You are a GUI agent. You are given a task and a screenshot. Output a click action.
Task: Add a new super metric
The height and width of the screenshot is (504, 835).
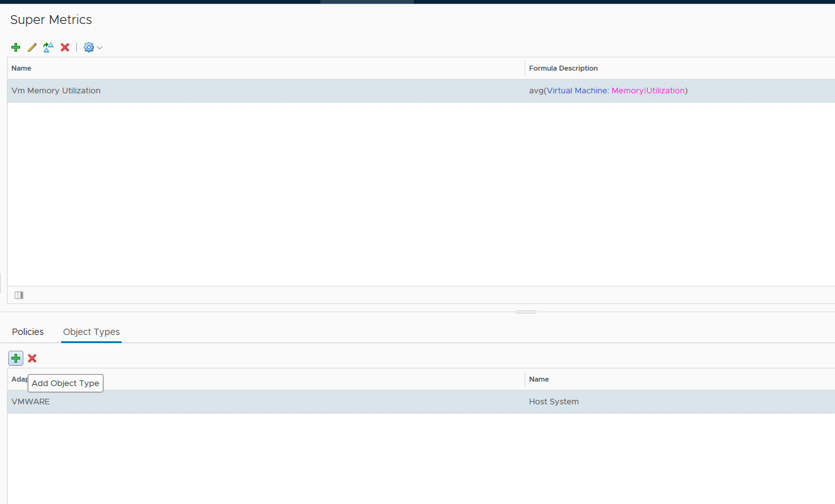tap(16, 47)
